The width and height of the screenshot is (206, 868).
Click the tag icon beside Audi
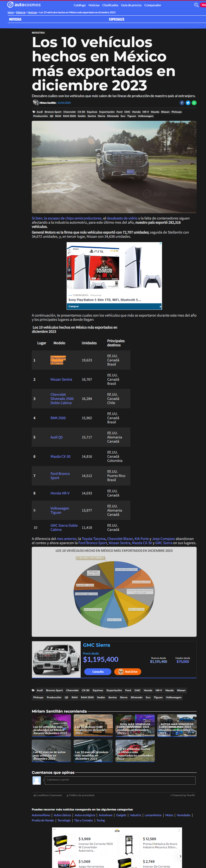(x=34, y=112)
